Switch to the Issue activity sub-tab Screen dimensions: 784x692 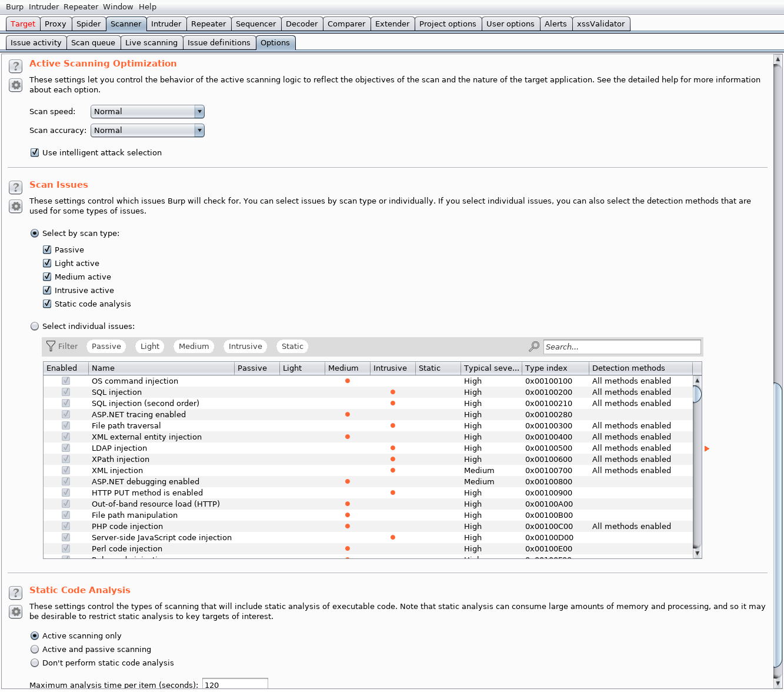pyautogui.click(x=36, y=42)
